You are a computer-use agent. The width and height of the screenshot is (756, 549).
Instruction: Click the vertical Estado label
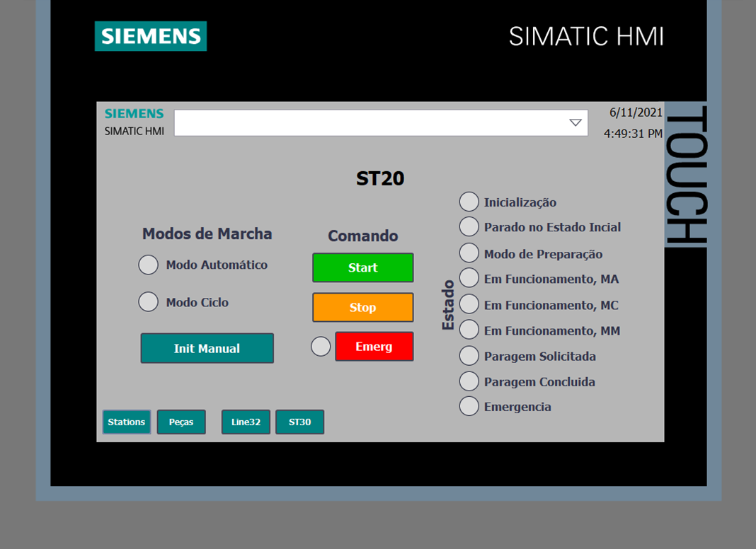click(448, 305)
